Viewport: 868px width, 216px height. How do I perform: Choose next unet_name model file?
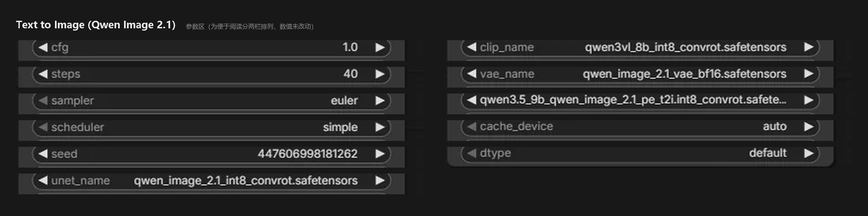click(380, 180)
